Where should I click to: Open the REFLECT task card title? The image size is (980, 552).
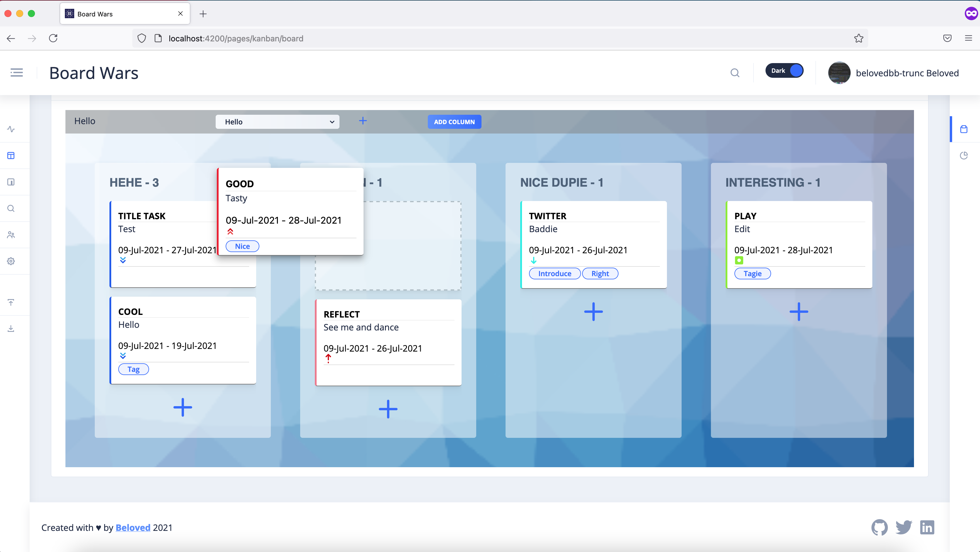coord(342,314)
